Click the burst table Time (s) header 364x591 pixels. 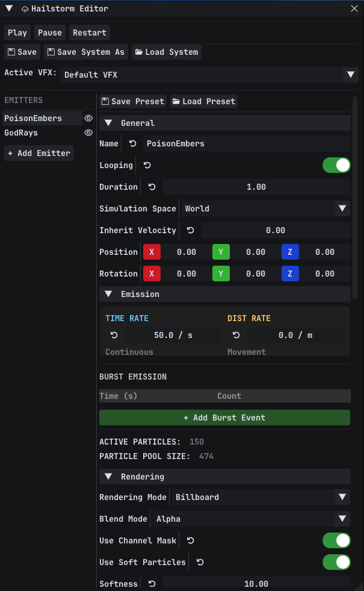point(118,396)
